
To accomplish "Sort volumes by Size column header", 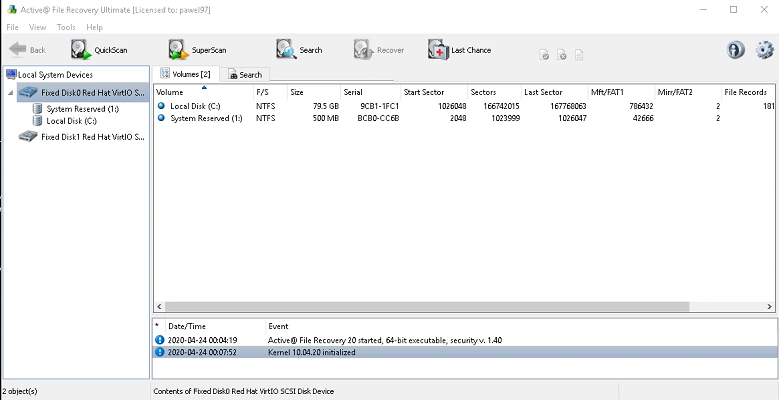I will [x=297, y=92].
